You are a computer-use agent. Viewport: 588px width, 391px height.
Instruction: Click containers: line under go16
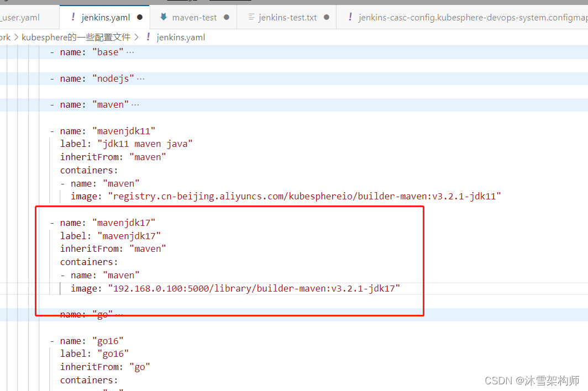pos(89,381)
